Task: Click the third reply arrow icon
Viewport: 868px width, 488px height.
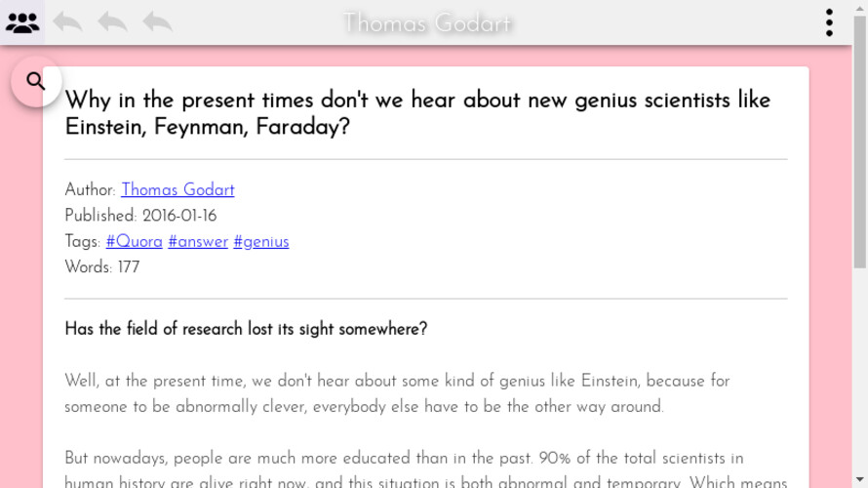Action: tap(157, 22)
